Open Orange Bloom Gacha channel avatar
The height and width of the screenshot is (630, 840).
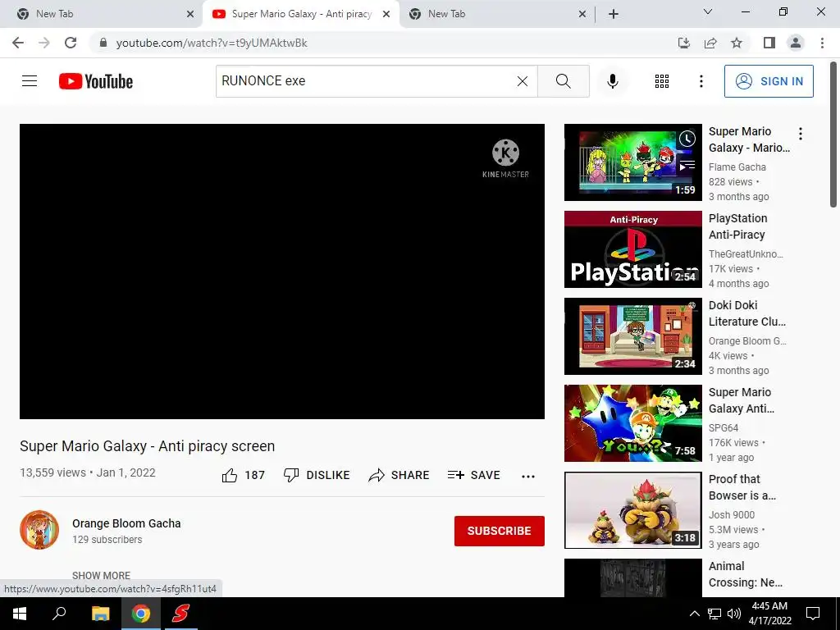click(x=39, y=530)
